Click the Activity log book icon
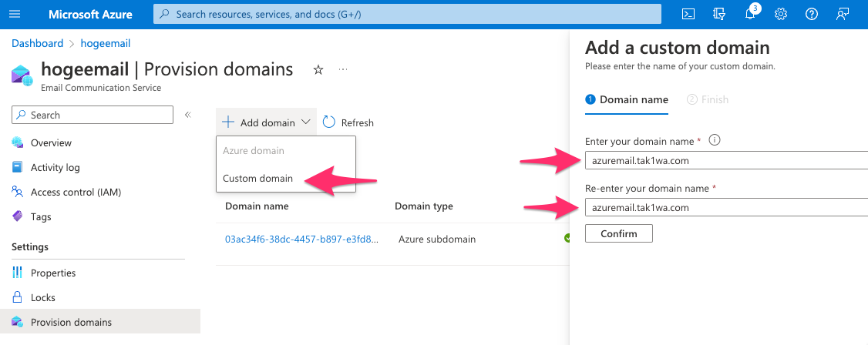Screen dimensions: 868x345 (x=18, y=167)
